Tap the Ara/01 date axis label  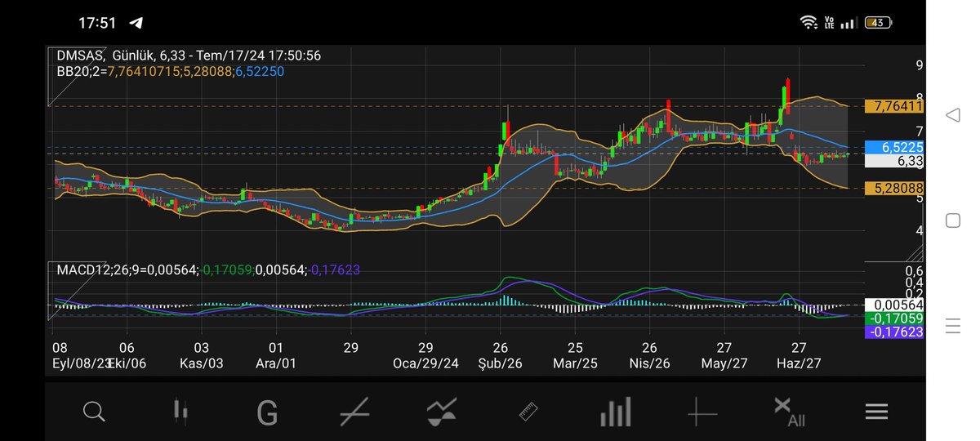(x=276, y=363)
